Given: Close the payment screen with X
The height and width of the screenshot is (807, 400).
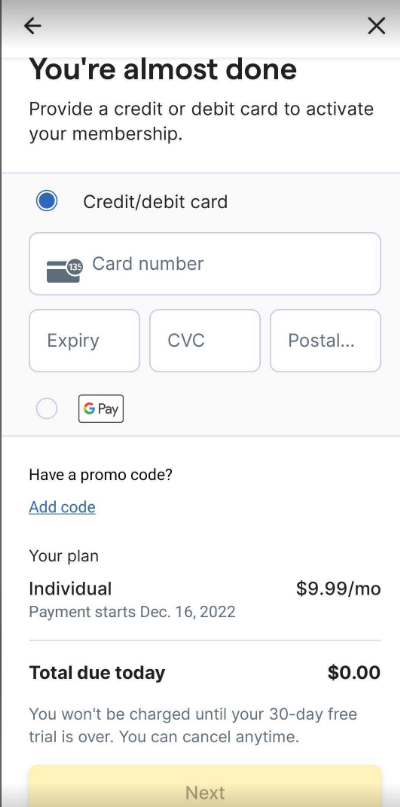Looking at the screenshot, I should (376, 25).
